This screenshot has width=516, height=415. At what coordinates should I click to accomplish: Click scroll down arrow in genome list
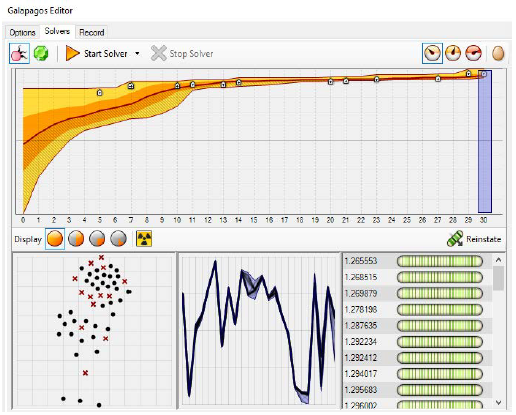coord(498,403)
